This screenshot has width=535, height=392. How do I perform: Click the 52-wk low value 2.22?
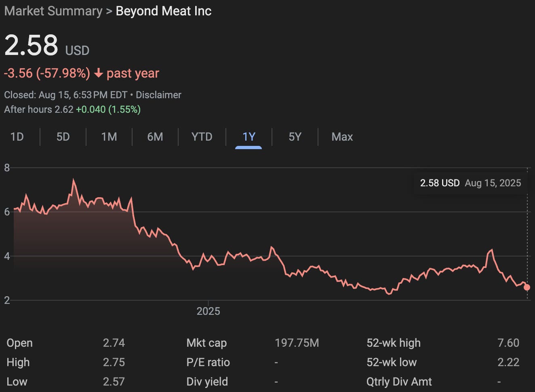508,362
